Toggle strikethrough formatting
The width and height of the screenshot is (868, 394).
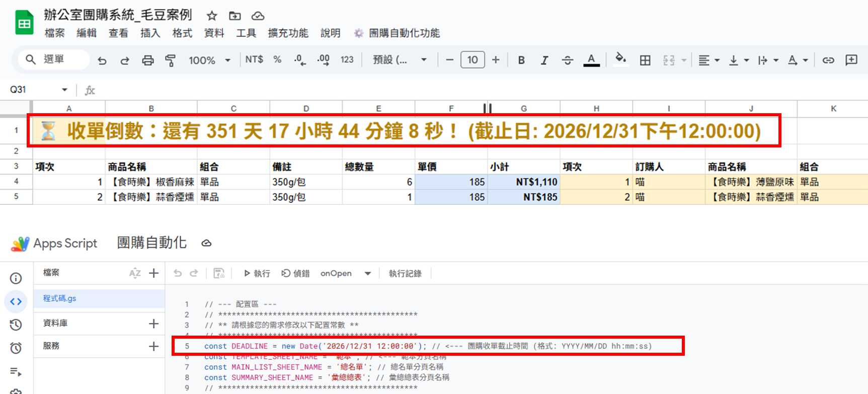click(567, 60)
